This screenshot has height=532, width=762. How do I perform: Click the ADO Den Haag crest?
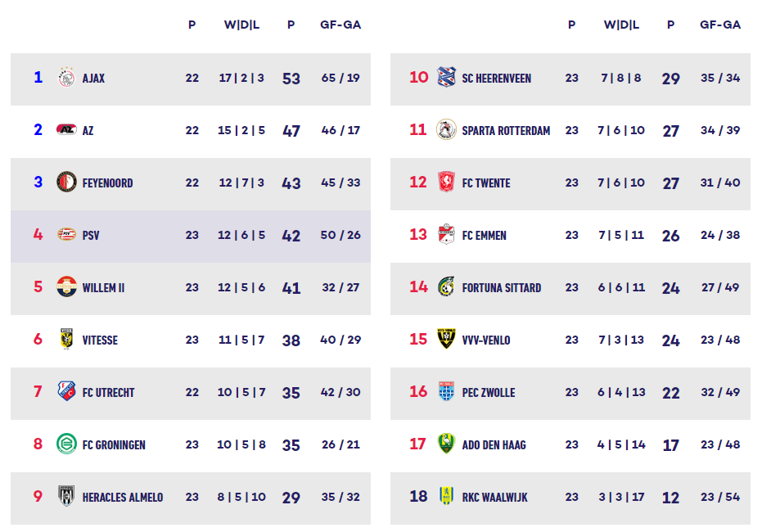point(446,444)
